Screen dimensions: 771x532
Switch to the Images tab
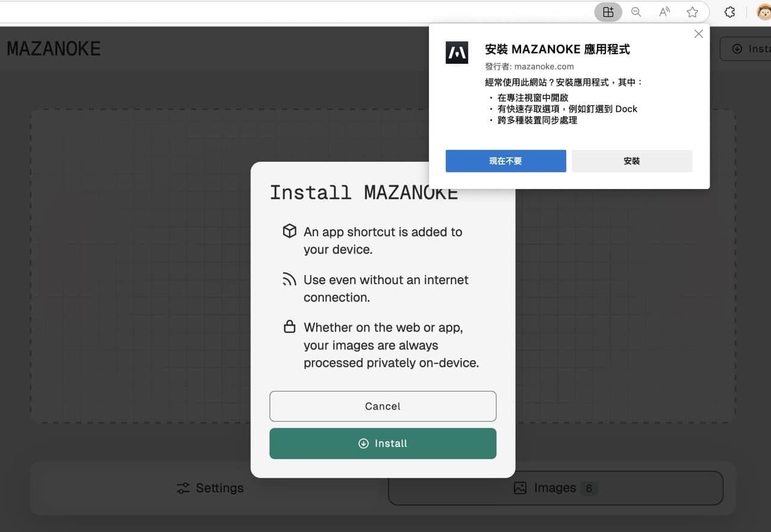coord(555,488)
